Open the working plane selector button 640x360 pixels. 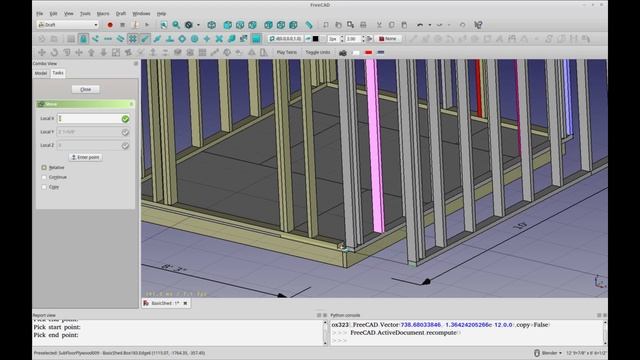point(285,39)
